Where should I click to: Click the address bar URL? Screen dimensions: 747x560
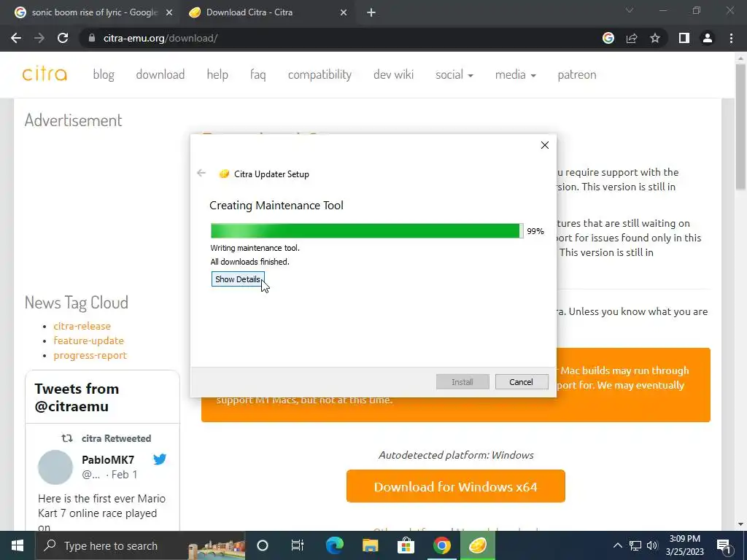click(x=160, y=38)
